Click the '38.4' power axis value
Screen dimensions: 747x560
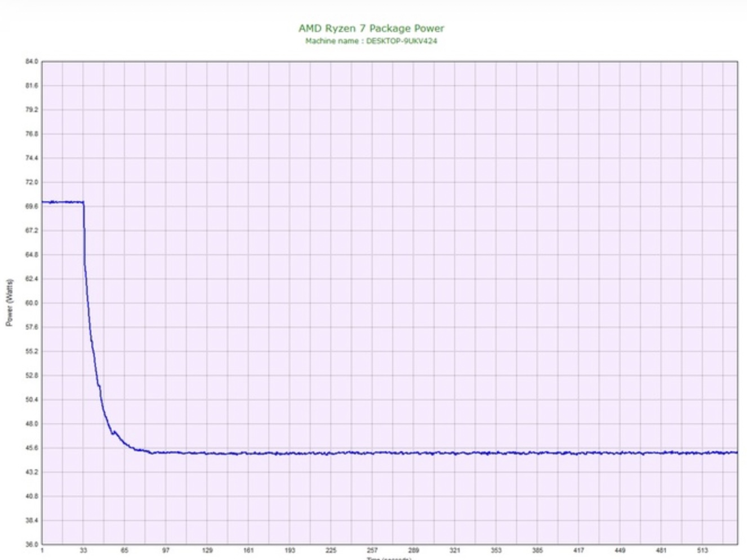pos(32,521)
